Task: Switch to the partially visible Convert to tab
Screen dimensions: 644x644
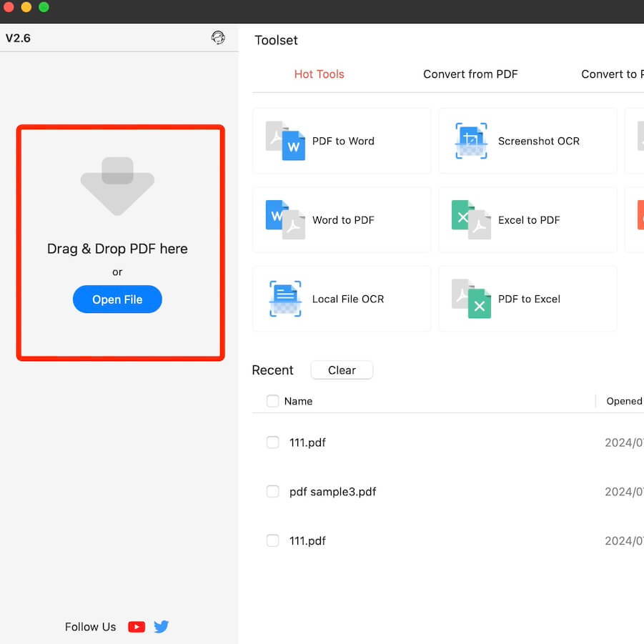Action: [x=613, y=74]
